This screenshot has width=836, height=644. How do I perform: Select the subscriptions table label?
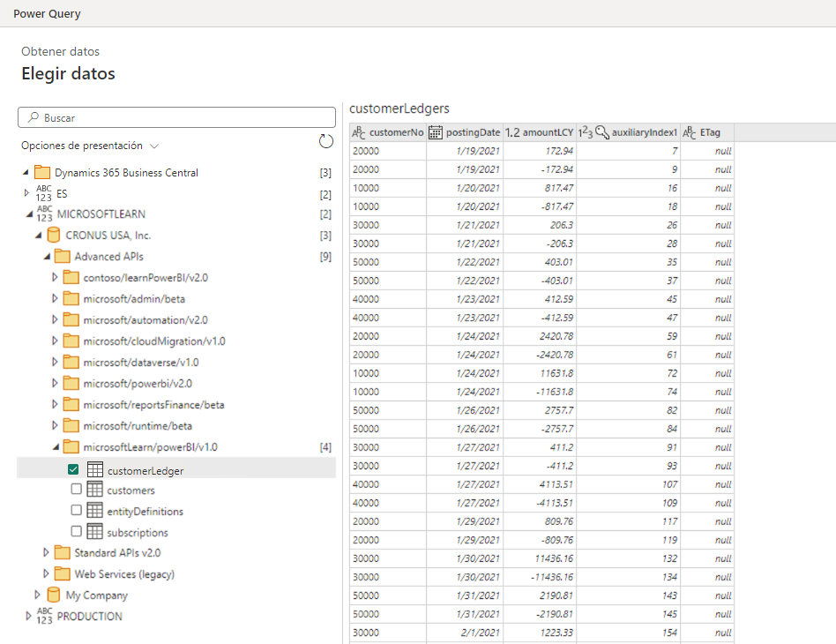(x=138, y=533)
